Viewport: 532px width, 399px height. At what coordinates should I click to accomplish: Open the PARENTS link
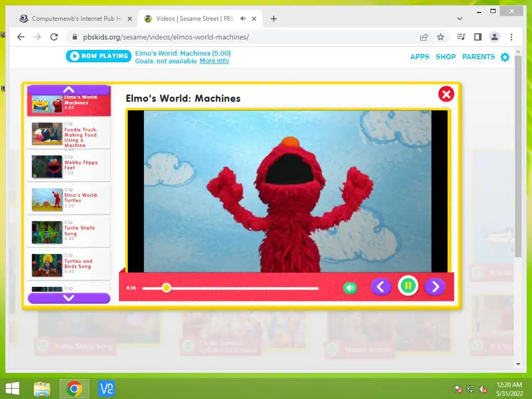coord(478,57)
